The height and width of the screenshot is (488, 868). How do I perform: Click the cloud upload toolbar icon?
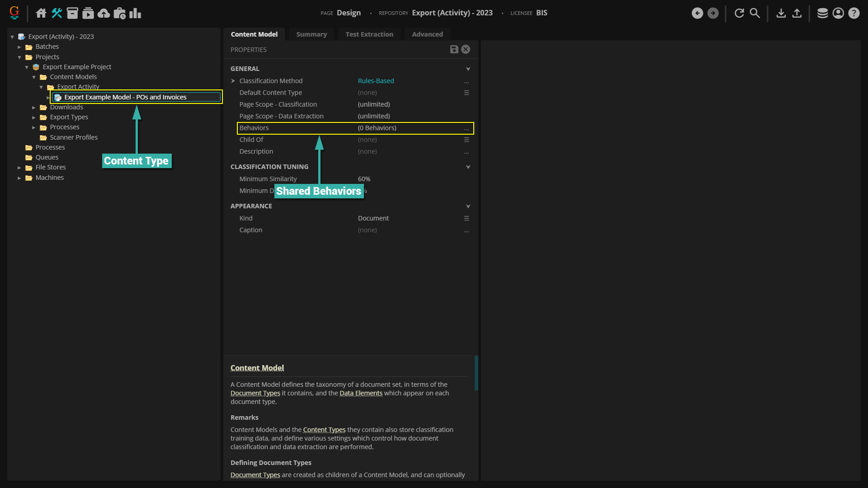coord(104,13)
